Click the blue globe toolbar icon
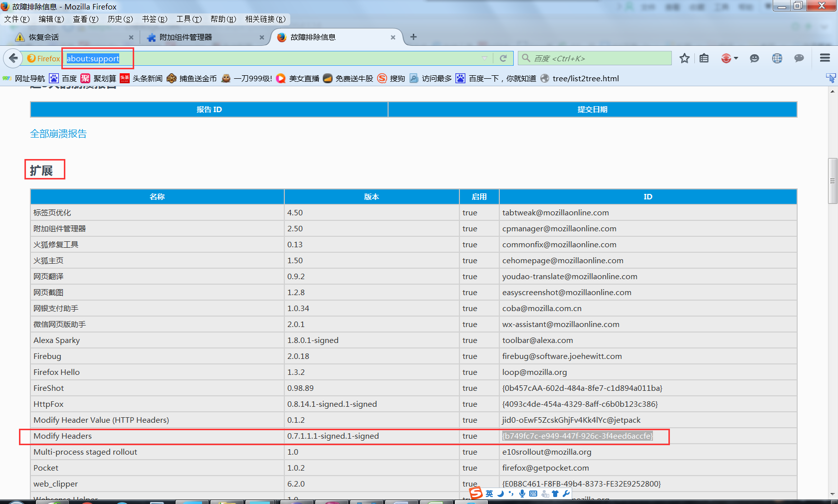 pyautogui.click(x=777, y=58)
